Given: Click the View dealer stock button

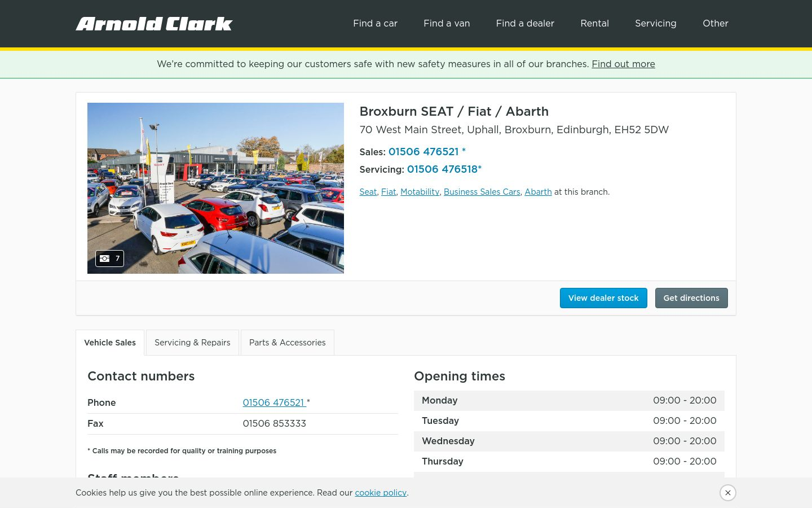Looking at the screenshot, I should point(603,298).
